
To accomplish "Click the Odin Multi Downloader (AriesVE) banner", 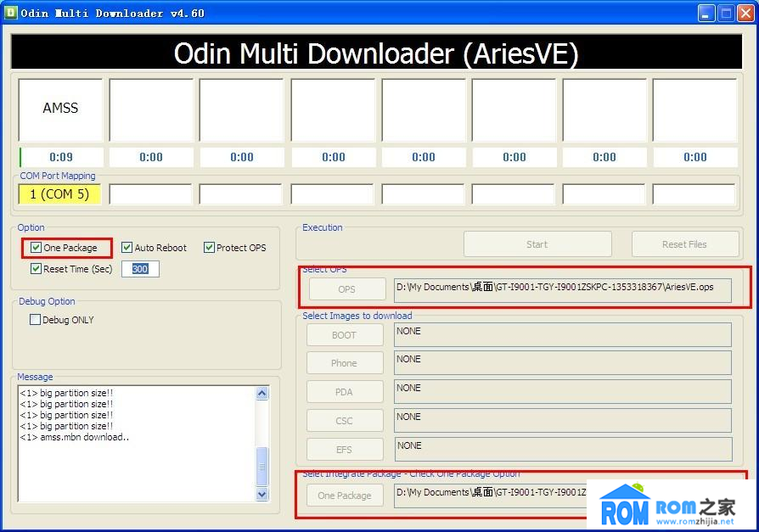I will click(377, 53).
